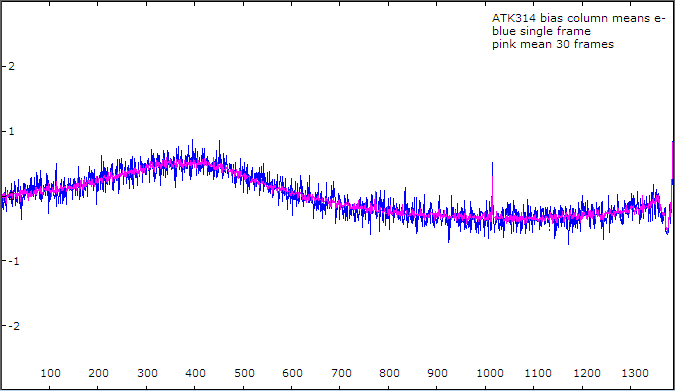Click the x-axis label 1000
The width and height of the screenshot is (675, 391).
pos(490,373)
